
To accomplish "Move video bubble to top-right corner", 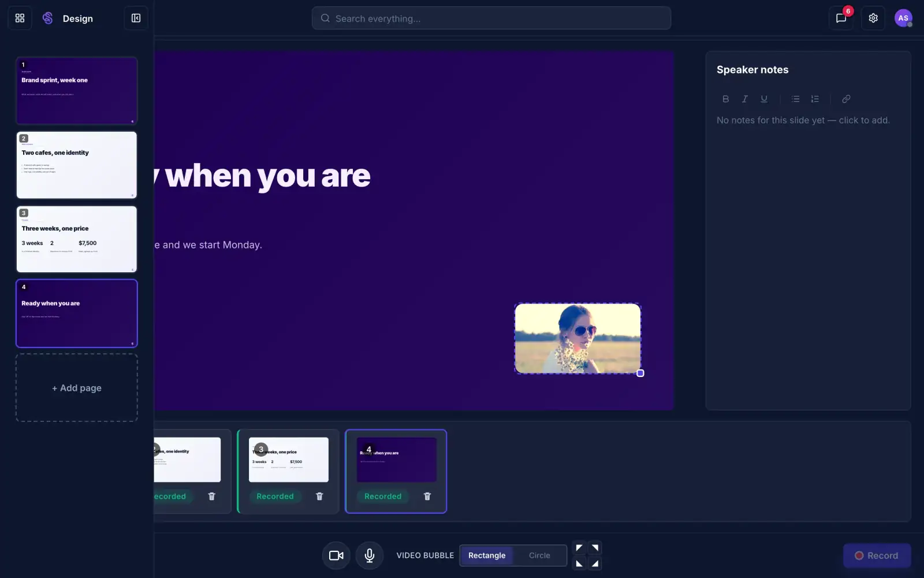I will point(595,548).
